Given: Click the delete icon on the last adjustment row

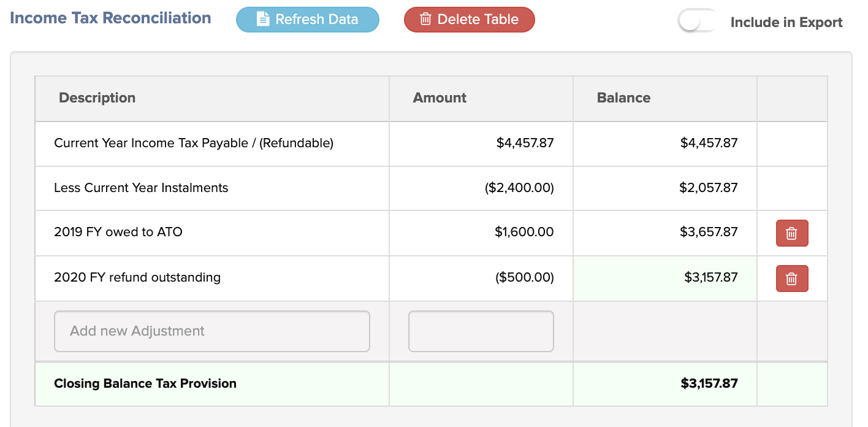Looking at the screenshot, I should (x=791, y=278).
